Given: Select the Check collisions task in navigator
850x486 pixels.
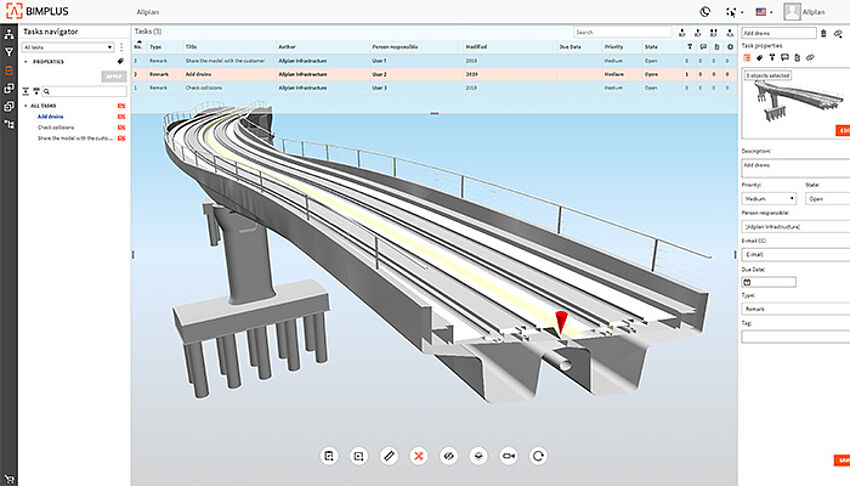Looking at the screenshot, I should click(x=57, y=127).
